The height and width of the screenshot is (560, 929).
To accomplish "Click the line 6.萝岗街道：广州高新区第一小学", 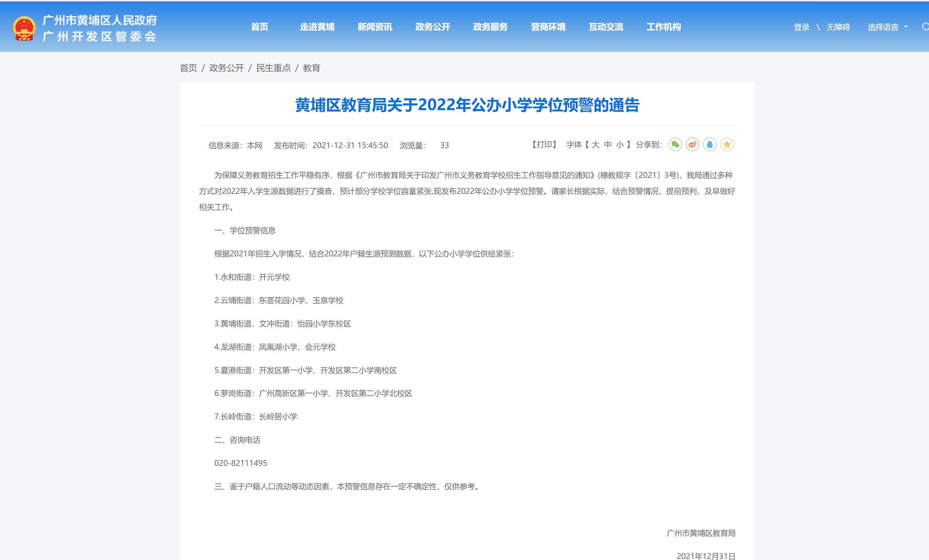I will (313, 393).
